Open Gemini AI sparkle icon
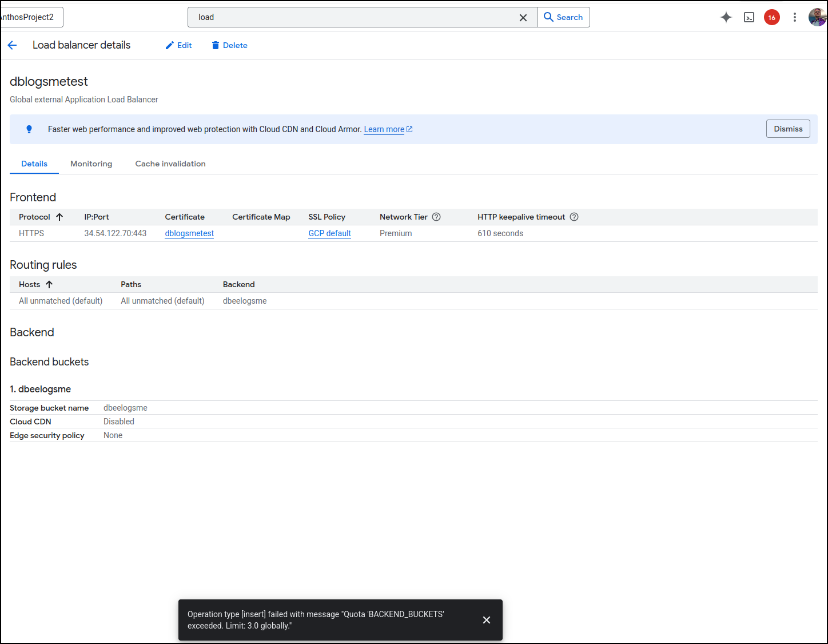The height and width of the screenshot is (644, 828). coord(726,17)
